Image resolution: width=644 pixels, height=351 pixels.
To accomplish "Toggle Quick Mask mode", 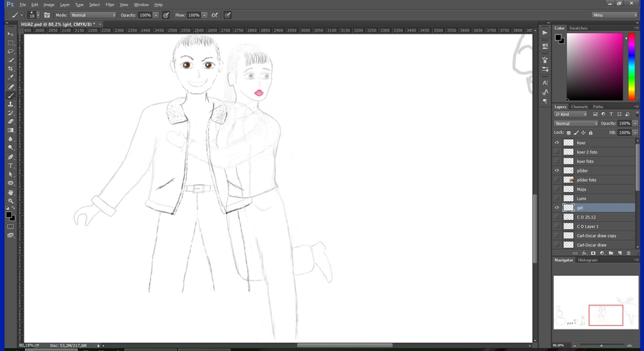I will pos(11,226).
